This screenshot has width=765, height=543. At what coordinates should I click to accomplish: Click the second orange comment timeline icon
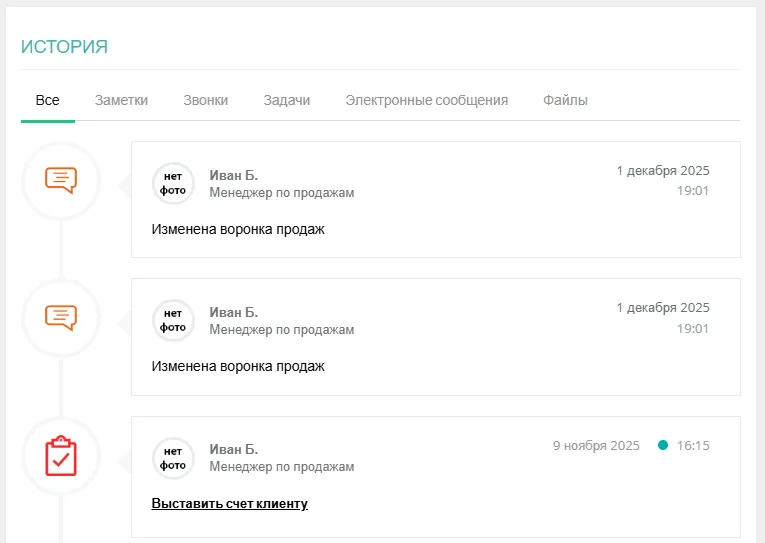pos(61,317)
